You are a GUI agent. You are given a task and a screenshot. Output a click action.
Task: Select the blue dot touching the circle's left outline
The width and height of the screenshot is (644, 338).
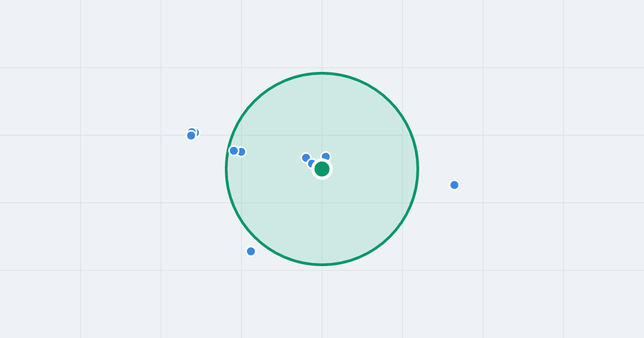pyautogui.click(x=233, y=151)
